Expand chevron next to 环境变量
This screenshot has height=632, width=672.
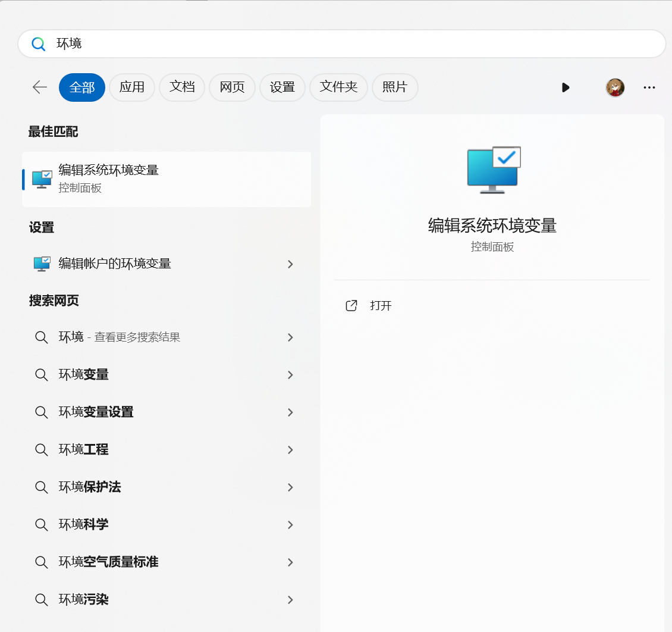point(291,375)
